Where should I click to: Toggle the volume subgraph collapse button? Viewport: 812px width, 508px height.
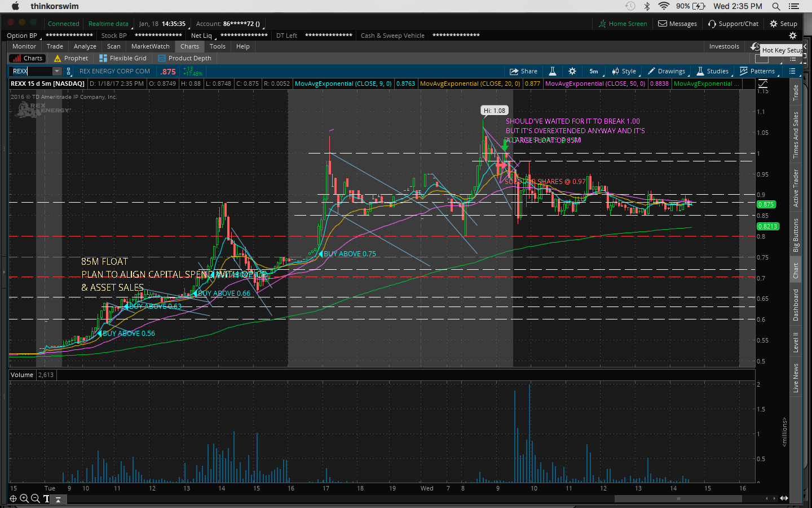point(58,499)
